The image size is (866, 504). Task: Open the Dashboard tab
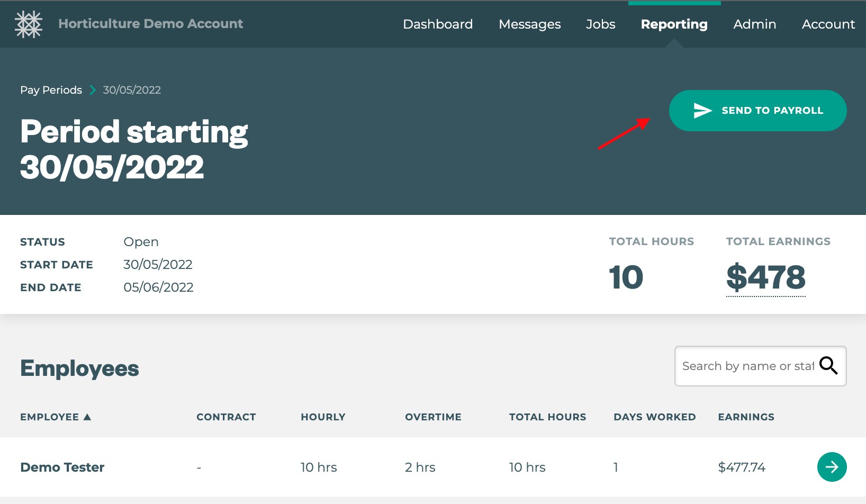pos(438,24)
